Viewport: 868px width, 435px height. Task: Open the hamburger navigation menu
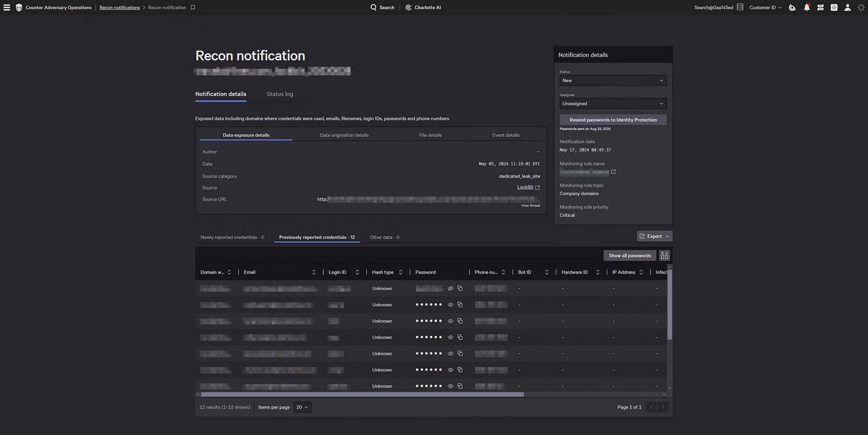[7, 7]
